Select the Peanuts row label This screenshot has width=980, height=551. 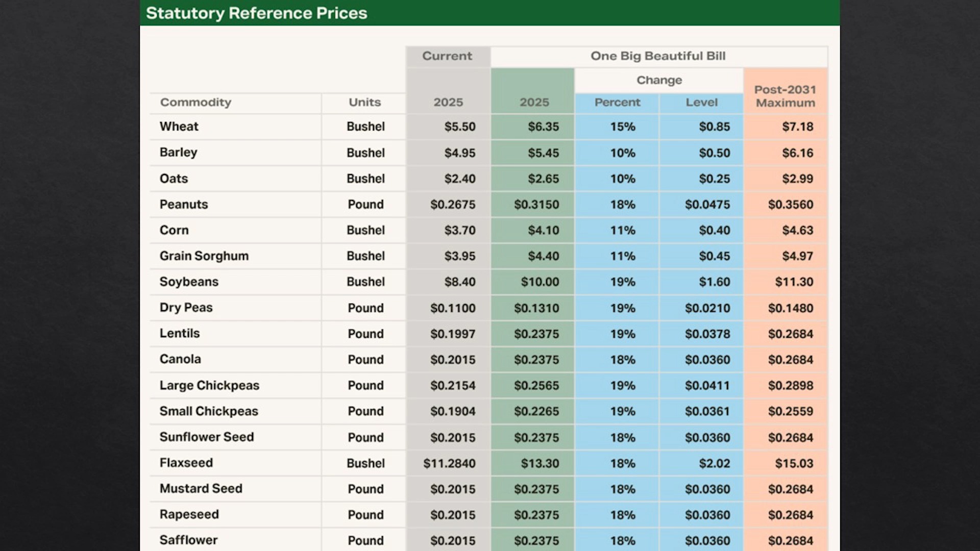coord(184,205)
